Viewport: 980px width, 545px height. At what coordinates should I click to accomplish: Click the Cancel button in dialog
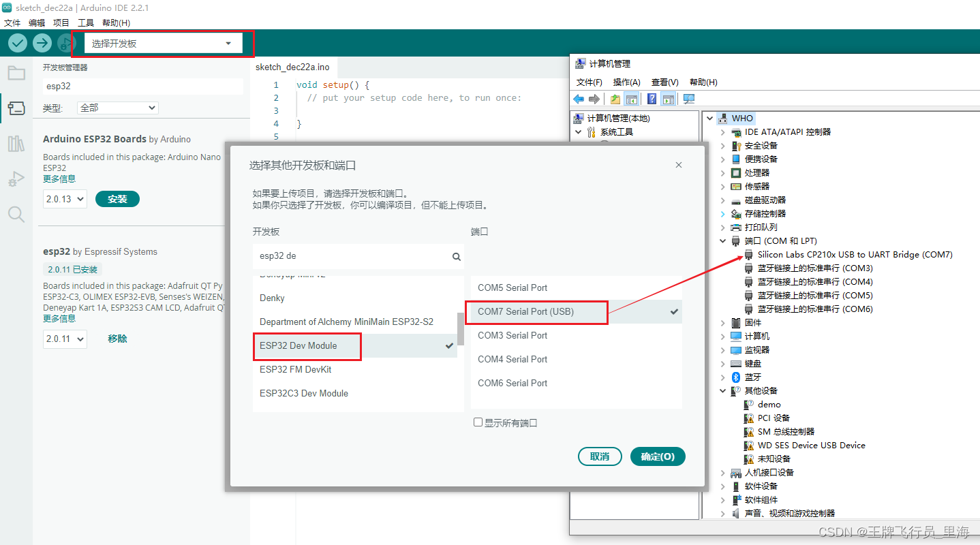point(600,456)
